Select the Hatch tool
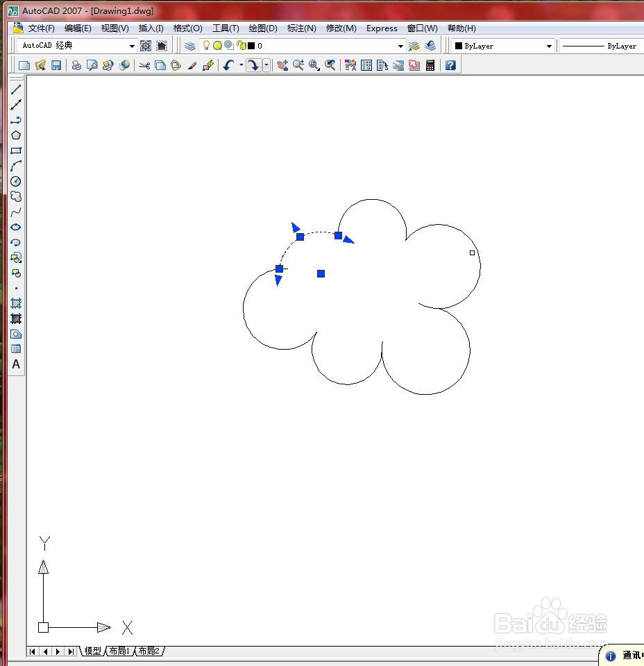The image size is (644, 666). coord(16,303)
